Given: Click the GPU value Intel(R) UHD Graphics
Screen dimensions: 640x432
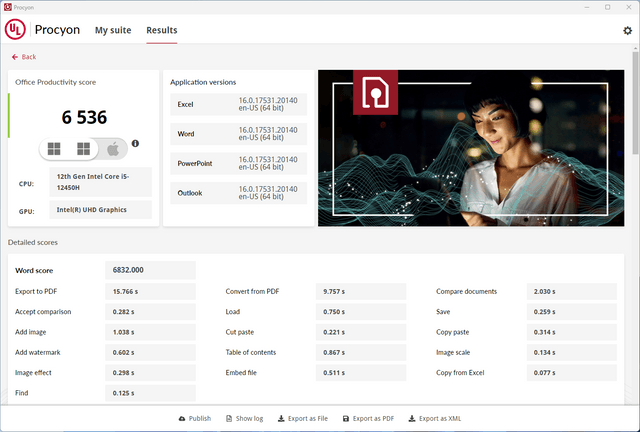Looking at the screenshot, I should pos(100,209).
